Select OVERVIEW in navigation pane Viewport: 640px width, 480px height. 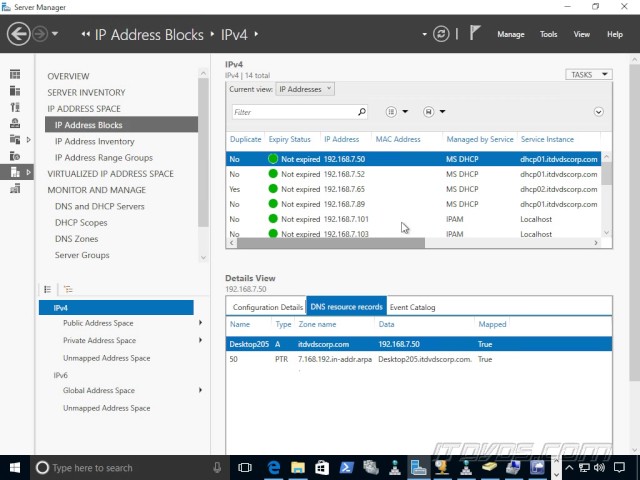[x=68, y=76]
